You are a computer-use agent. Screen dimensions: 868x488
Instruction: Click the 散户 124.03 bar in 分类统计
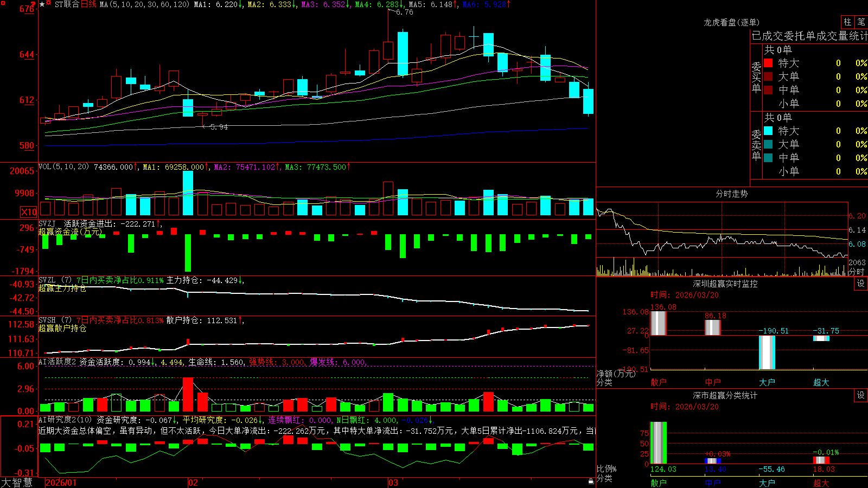point(659,443)
